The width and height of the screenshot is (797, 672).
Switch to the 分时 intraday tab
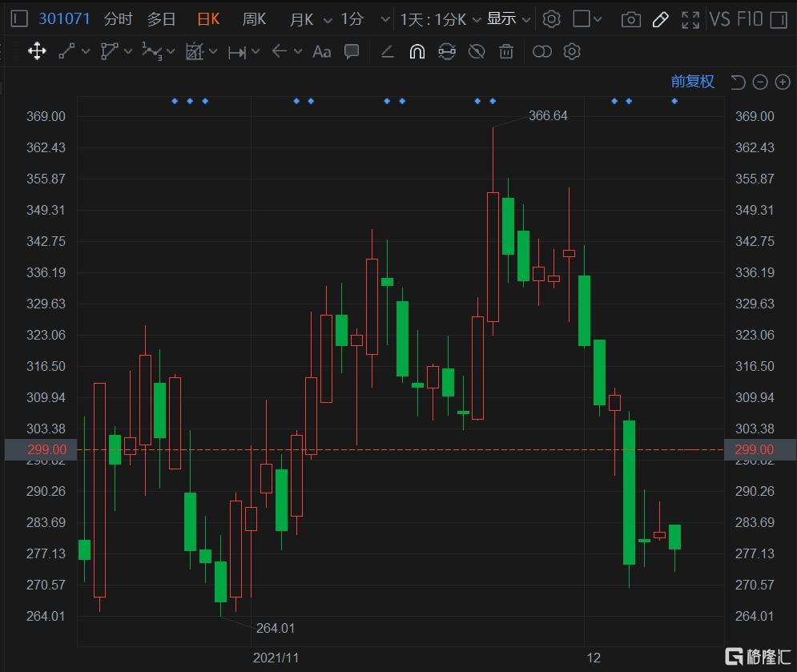point(118,19)
